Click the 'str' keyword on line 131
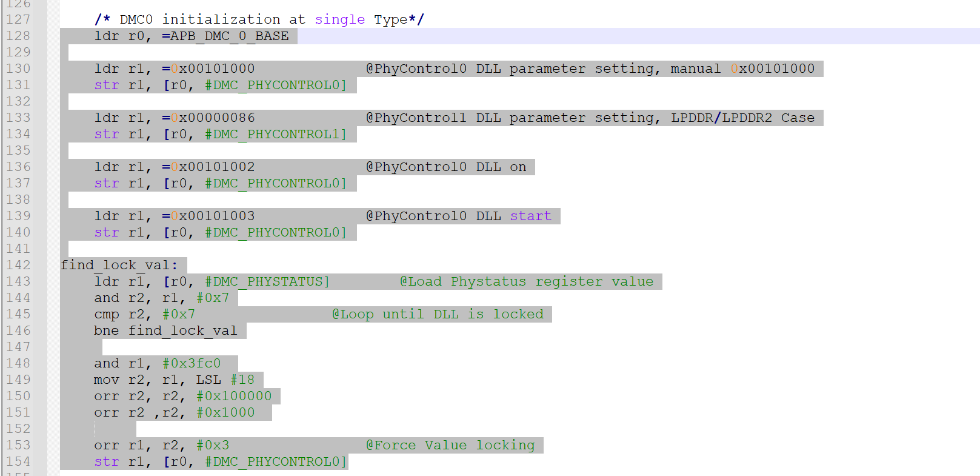 point(107,85)
